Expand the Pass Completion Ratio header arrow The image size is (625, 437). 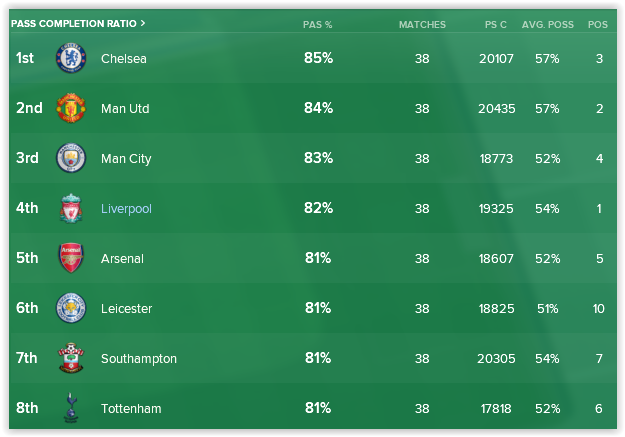coord(143,23)
